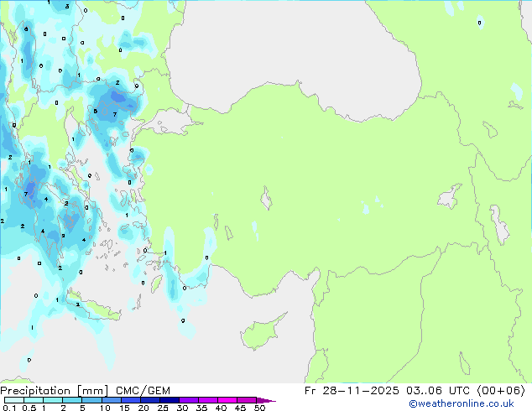
Task: Click the 45–50 mm magenta legend swatch
Action: point(247,400)
